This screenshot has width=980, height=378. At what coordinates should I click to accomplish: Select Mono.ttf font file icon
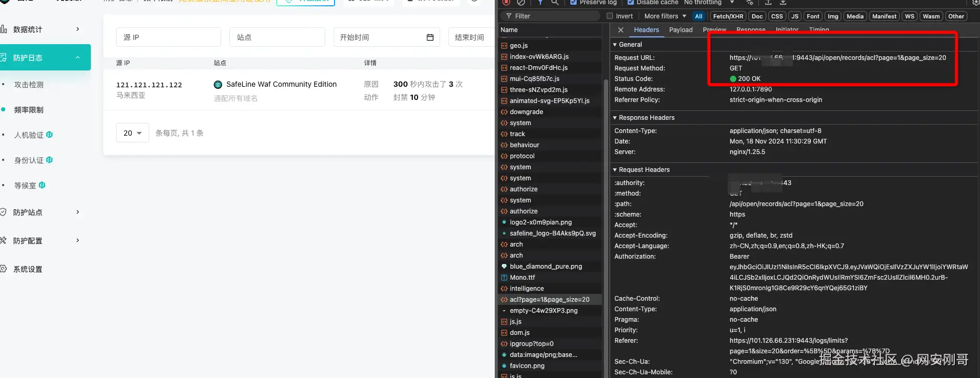504,278
